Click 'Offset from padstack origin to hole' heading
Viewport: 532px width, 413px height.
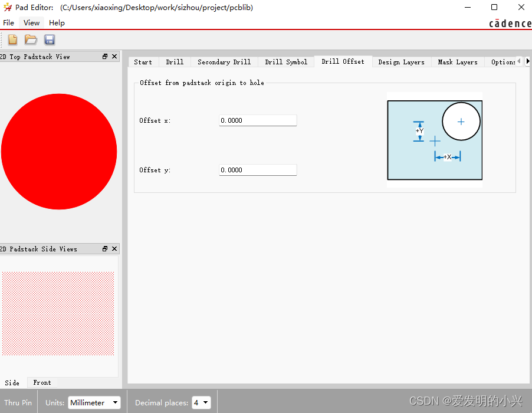tap(202, 83)
